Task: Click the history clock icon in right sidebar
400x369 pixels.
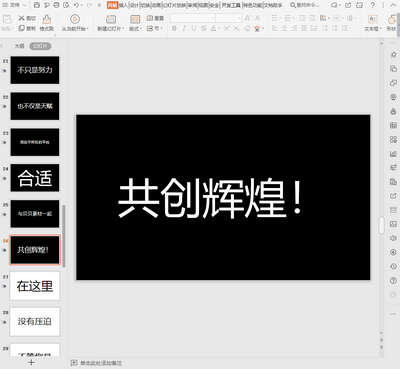Action: pyautogui.click(x=393, y=266)
